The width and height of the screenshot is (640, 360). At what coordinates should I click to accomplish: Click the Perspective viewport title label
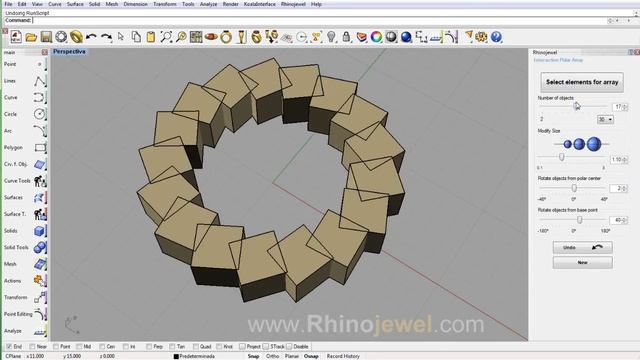coord(69,52)
